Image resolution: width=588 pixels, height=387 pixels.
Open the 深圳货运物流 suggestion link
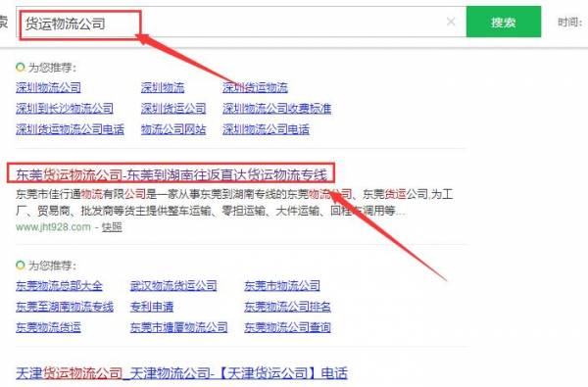pyautogui.click(x=255, y=88)
